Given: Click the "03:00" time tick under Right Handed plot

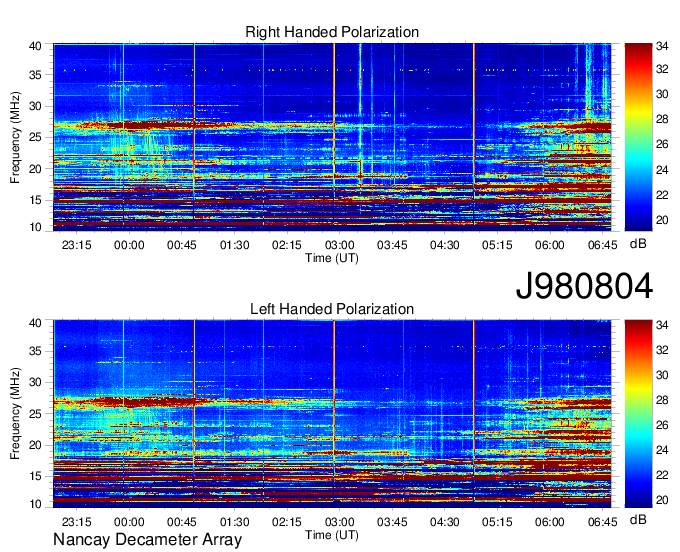Looking at the screenshot, I should click(340, 245).
